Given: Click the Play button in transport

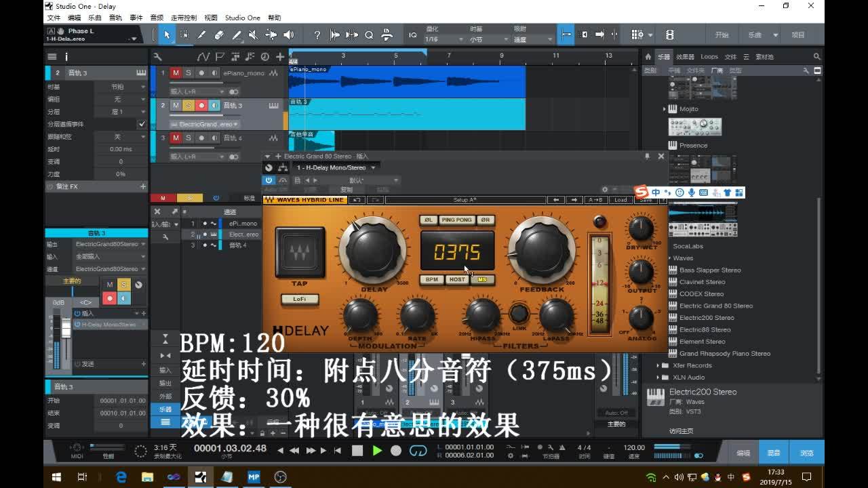Looking at the screenshot, I should click(377, 451).
